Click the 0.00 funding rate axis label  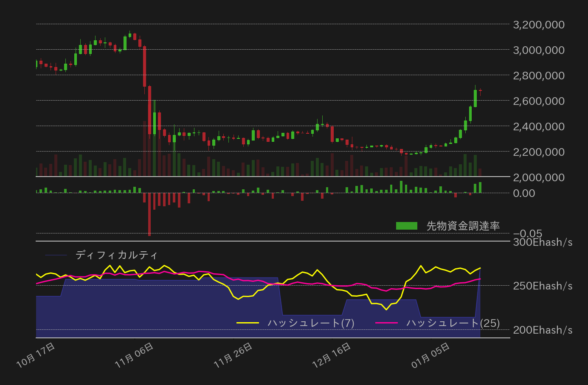click(524, 193)
